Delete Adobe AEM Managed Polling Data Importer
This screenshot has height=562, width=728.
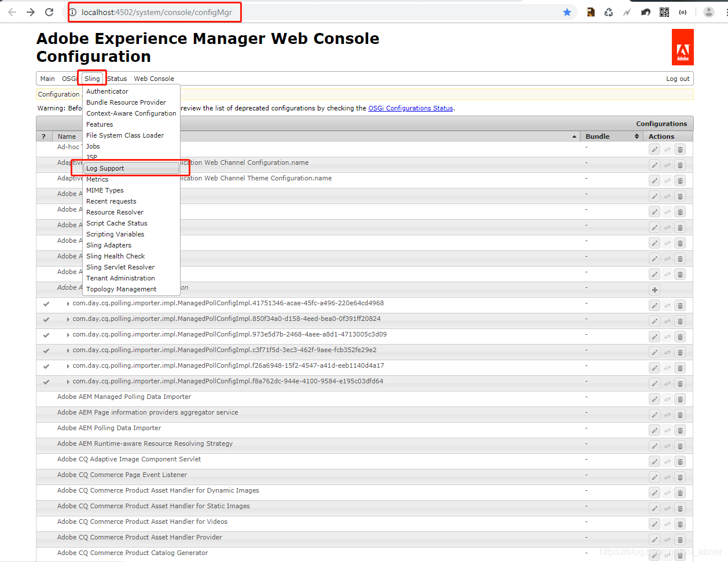tap(680, 400)
